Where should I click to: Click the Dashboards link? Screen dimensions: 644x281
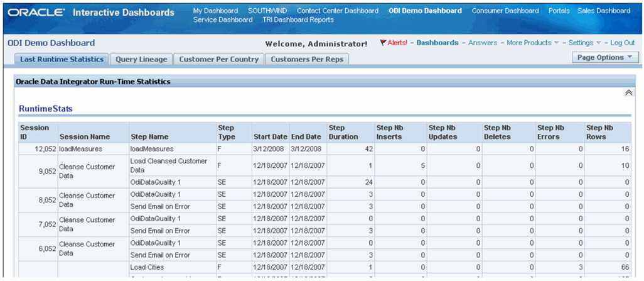pyautogui.click(x=437, y=43)
